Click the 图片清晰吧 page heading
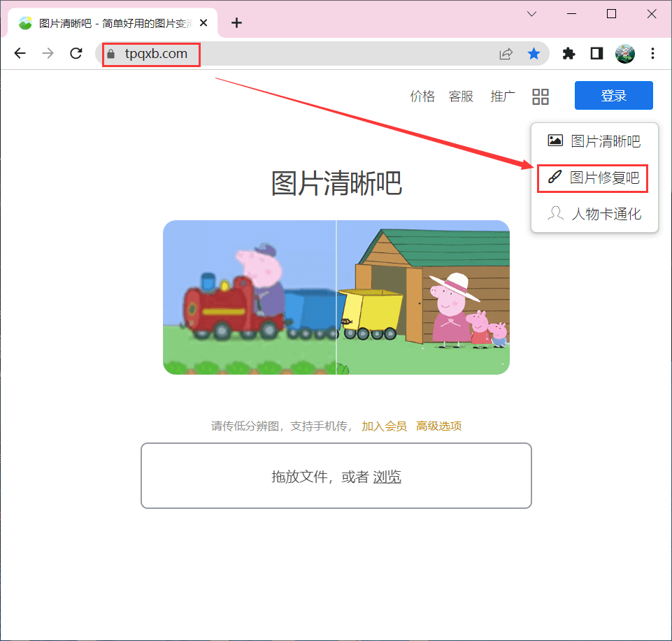 click(x=336, y=183)
